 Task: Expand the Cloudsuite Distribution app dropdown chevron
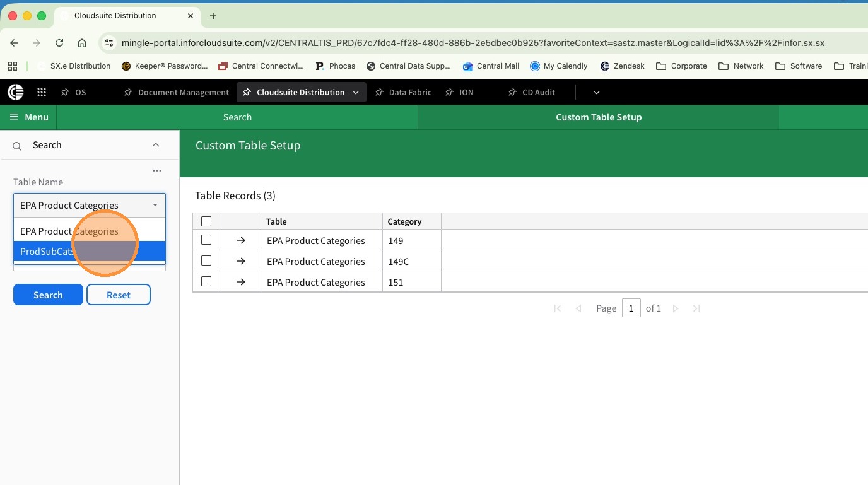356,92
